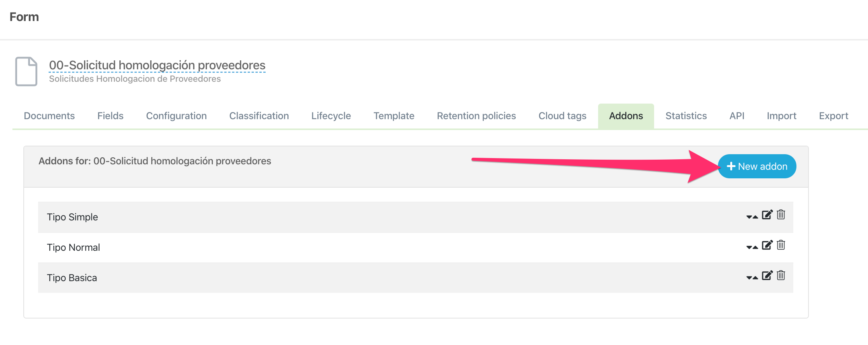Screen dimensions: 868x345
Task: Delete the Tipo Basica addon
Action: (x=781, y=275)
